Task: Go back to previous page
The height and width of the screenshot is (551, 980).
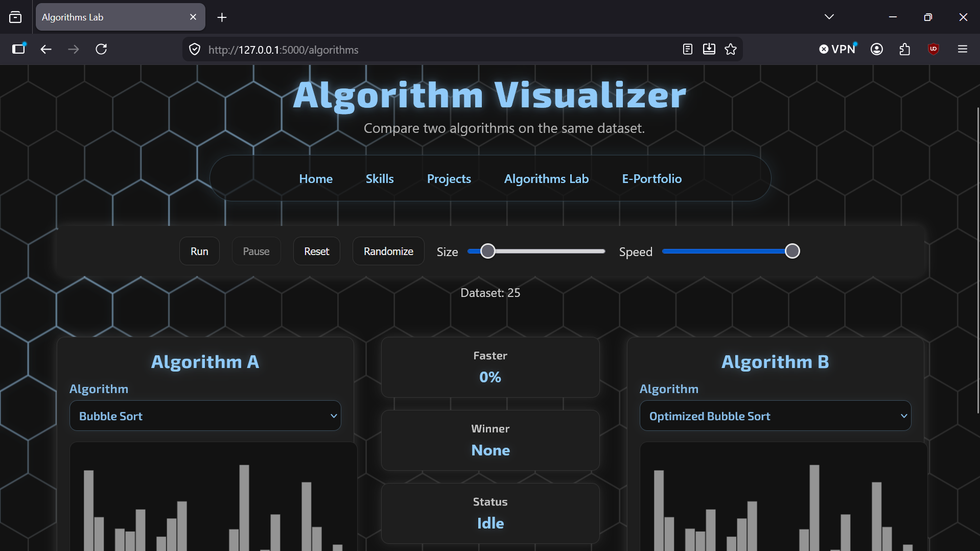Action: click(x=46, y=49)
